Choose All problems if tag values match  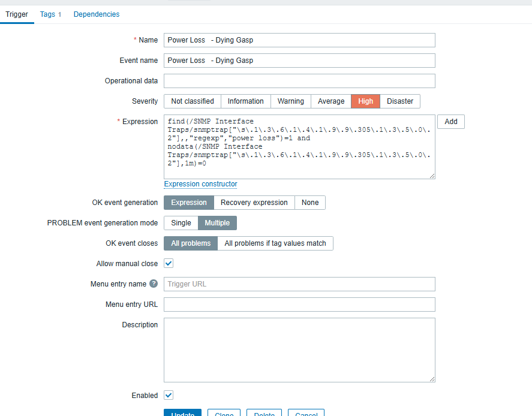pos(275,243)
